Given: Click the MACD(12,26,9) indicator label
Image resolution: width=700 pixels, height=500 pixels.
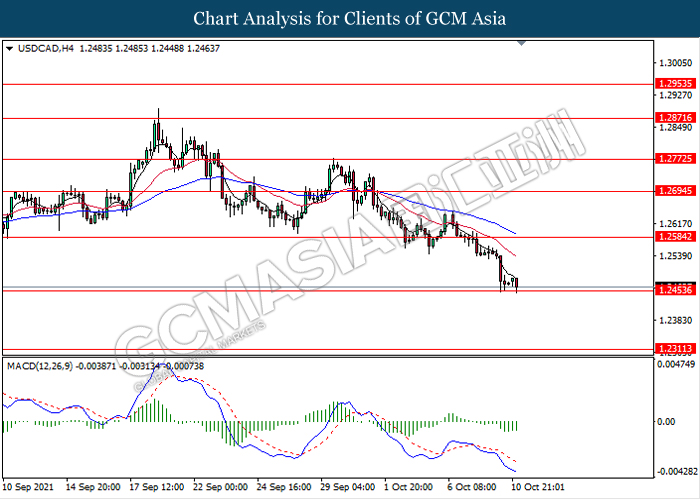Looking at the screenshot, I should pyautogui.click(x=40, y=367).
